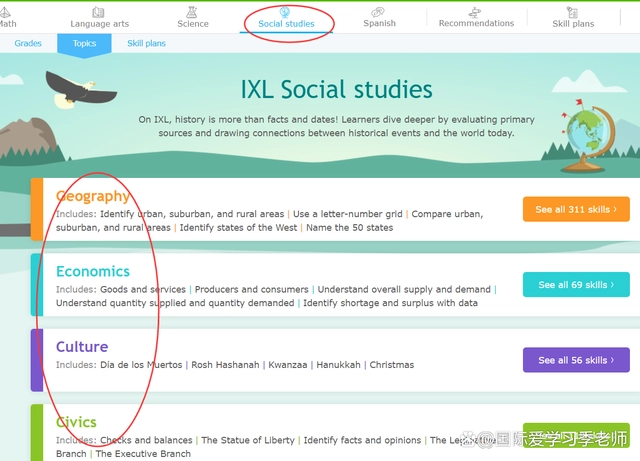
Task: Open 'Identify states of the West' skill
Action: pyautogui.click(x=238, y=227)
